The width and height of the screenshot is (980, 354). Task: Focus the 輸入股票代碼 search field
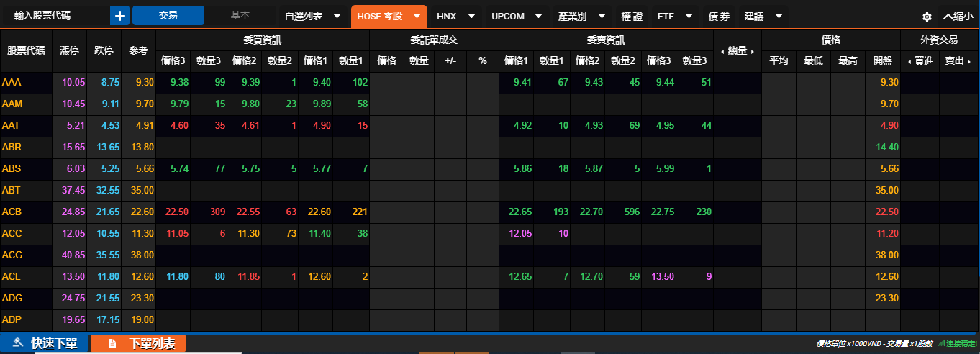[54, 16]
